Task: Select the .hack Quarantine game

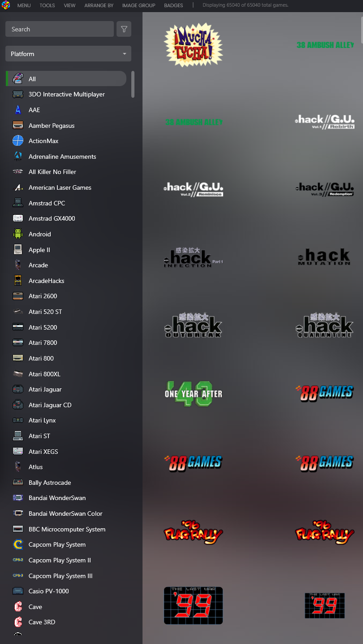Action: (325, 325)
